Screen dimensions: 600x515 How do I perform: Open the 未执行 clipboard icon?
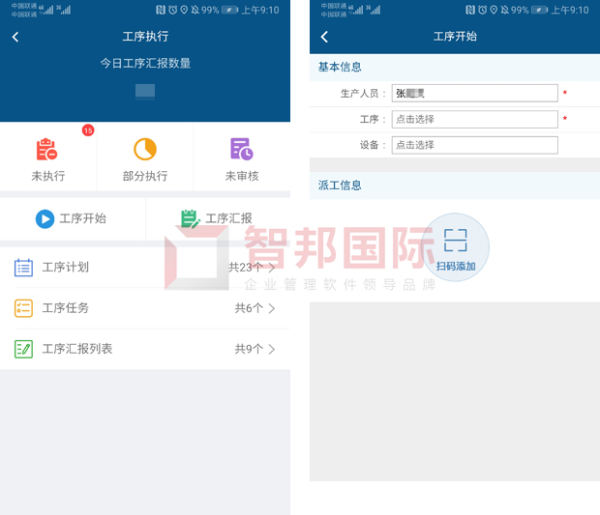coord(47,149)
